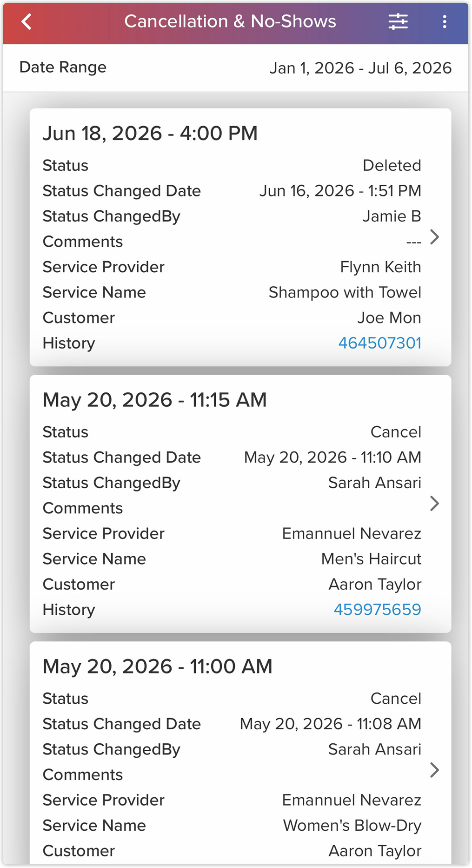Change the Date Range value
This screenshot has height=868, width=472.
click(360, 68)
